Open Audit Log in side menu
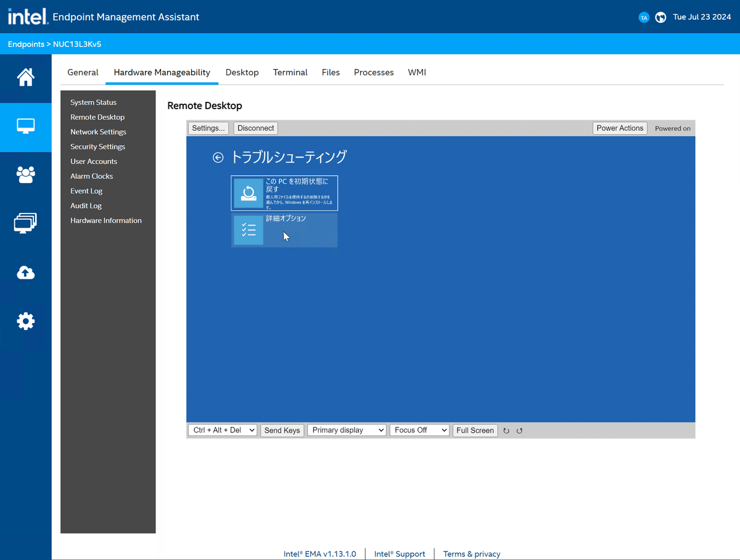This screenshot has height=560, width=740. 86,206
